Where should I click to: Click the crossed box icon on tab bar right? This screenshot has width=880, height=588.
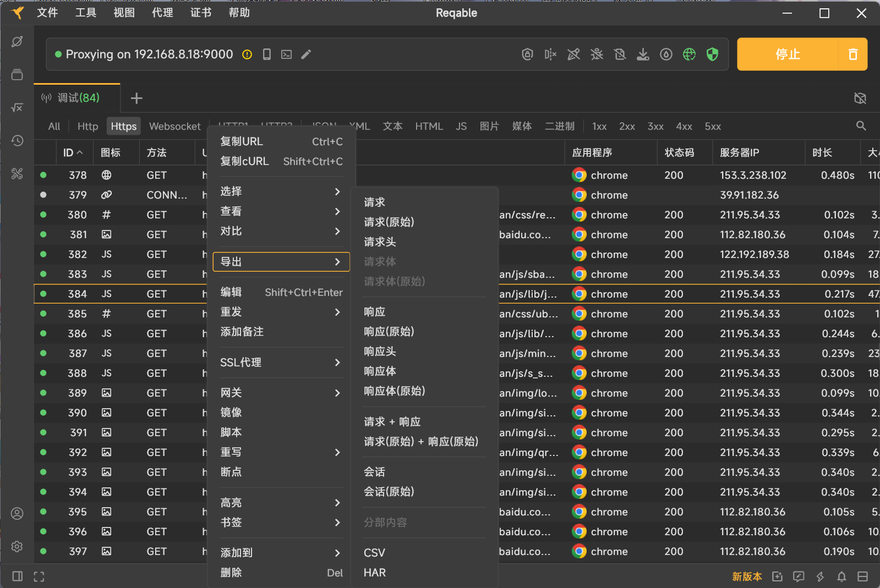pos(860,98)
